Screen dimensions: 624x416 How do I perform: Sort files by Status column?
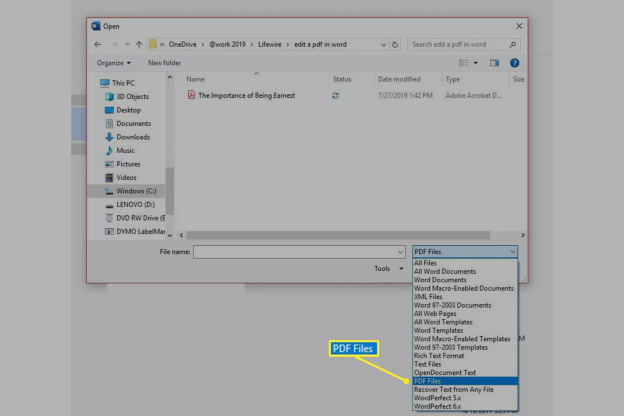(342, 79)
